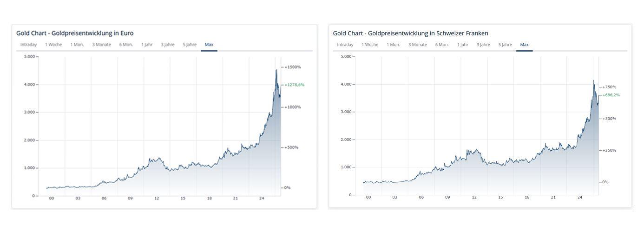The image size is (644, 233).
Task: Switch Franken chart to 1 Woche
Action: (370, 45)
